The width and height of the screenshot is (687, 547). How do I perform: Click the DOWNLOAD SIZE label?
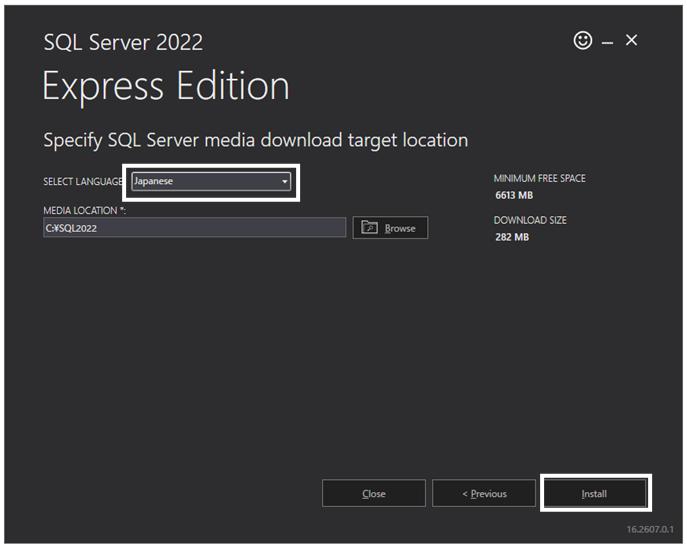[530, 220]
